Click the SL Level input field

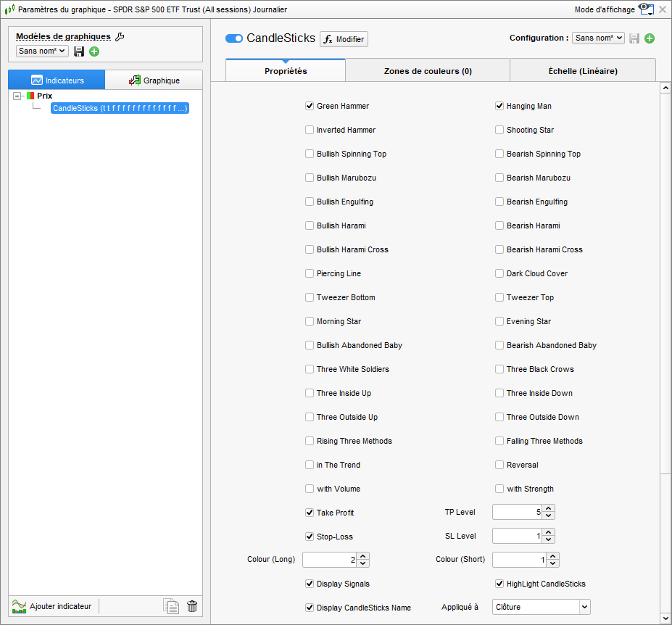[x=518, y=536]
